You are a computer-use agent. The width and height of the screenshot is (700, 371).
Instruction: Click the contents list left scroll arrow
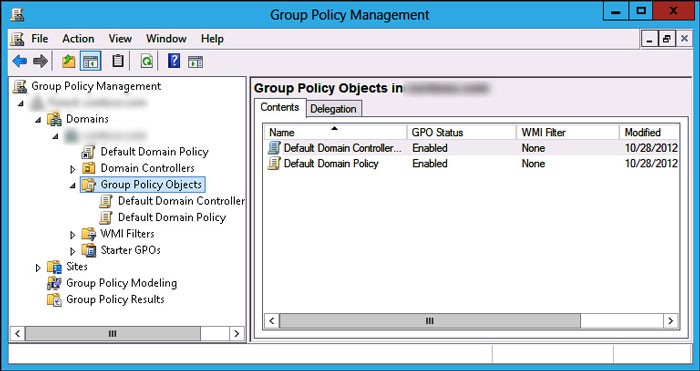[272, 321]
